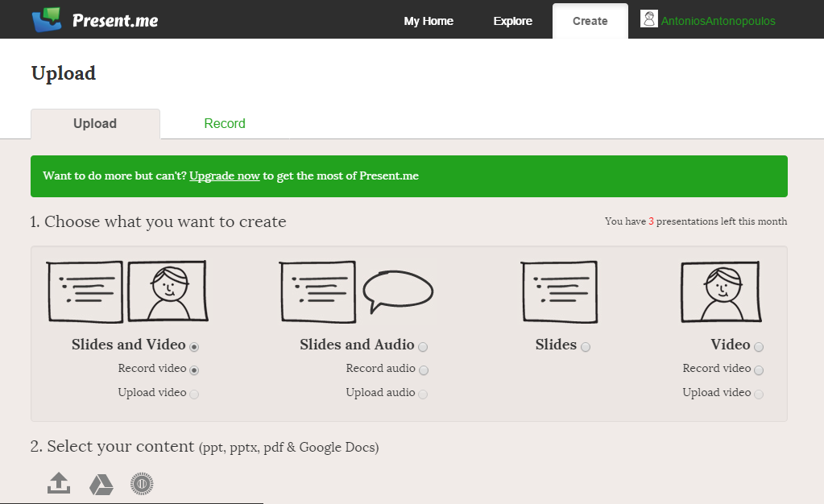Select Upload video under the Video option
Viewport: 824px width, 504px height.
(758, 392)
